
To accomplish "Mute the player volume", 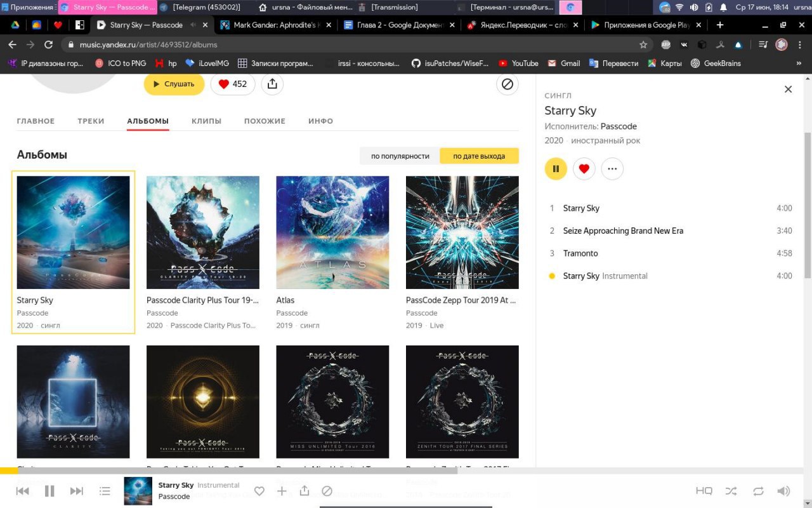I will [784, 491].
